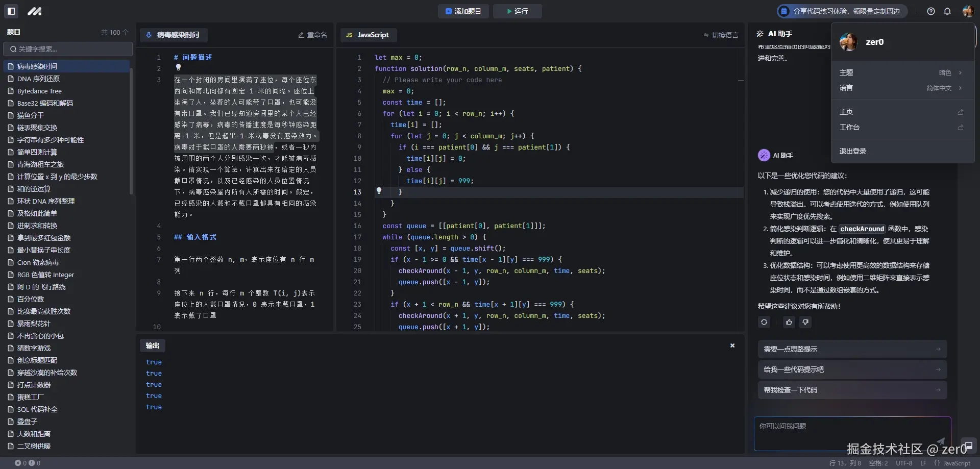The width and height of the screenshot is (980, 469).
Task: Click the rename pencil icon beside 病毒感染时间
Action: point(301,35)
